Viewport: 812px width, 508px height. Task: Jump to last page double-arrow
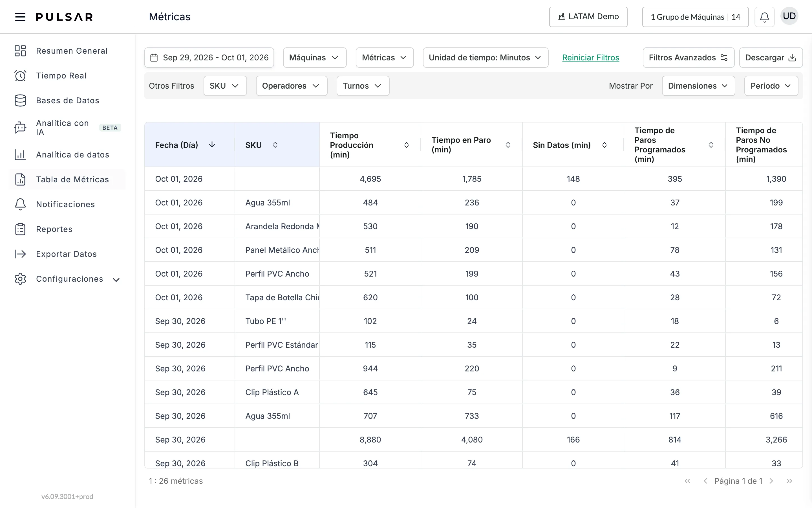pos(789,481)
